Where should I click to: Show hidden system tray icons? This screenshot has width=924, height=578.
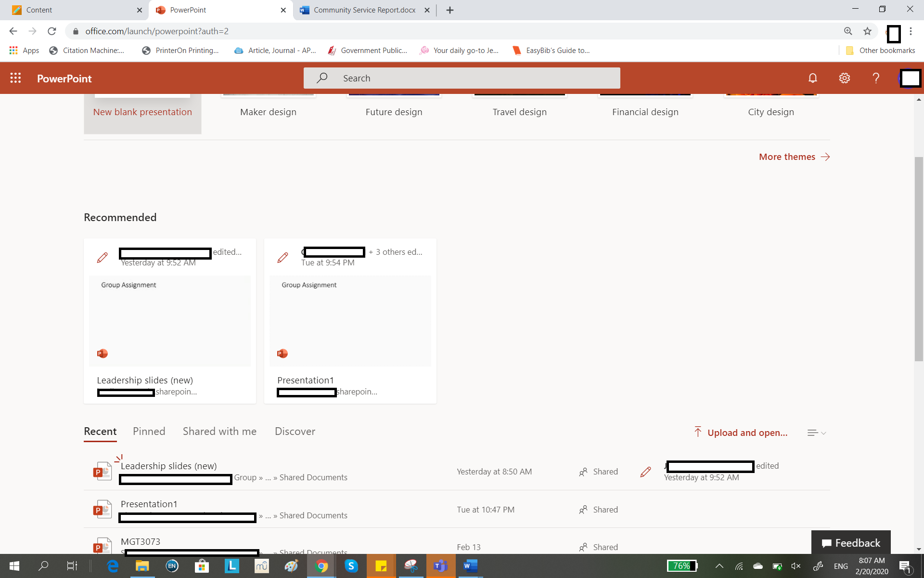click(719, 566)
